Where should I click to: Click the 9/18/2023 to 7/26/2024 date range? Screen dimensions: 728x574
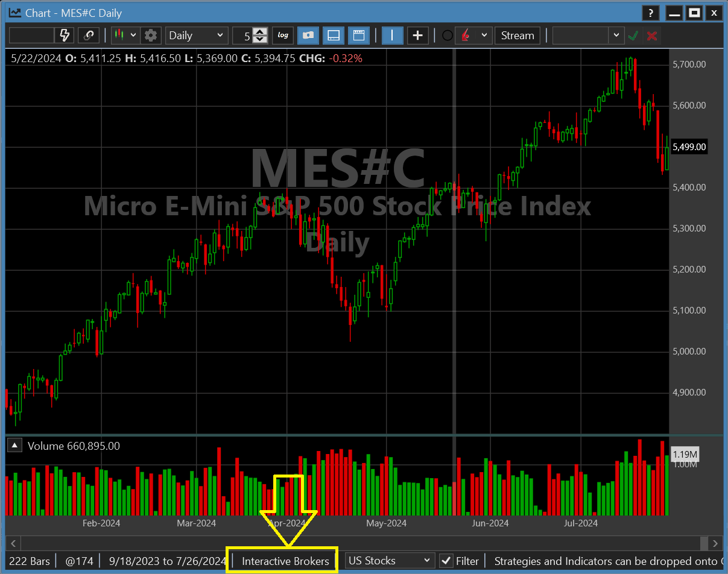167,561
